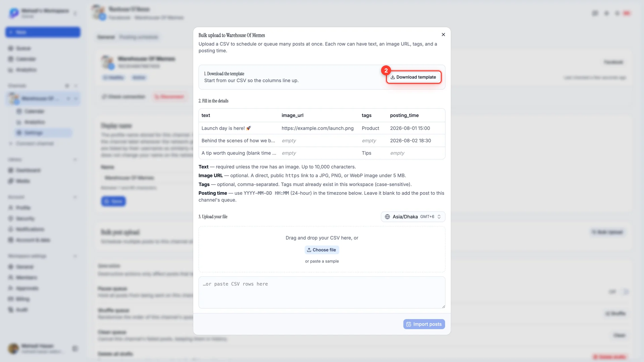The height and width of the screenshot is (362, 644).
Task: Click the 'A tip worth queuing' text cell
Action: tap(239, 153)
